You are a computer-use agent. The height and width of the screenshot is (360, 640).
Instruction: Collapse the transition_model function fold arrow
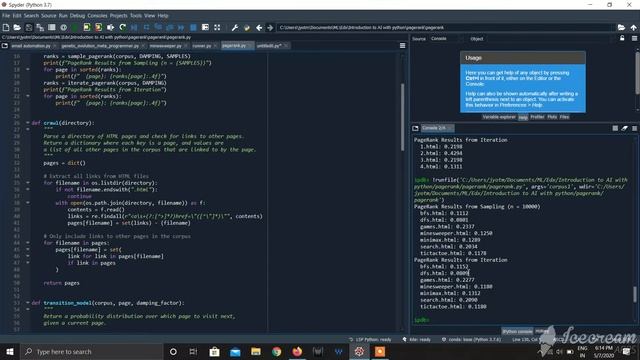coord(28,303)
